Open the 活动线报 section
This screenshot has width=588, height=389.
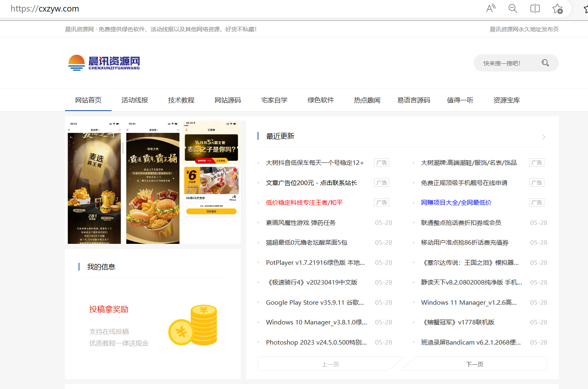click(x=135, y=100)
